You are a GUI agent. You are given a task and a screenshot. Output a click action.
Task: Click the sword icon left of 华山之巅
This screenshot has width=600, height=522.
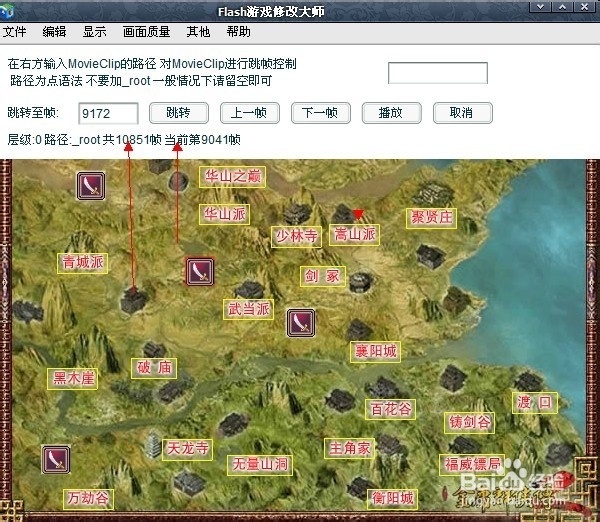91,186
